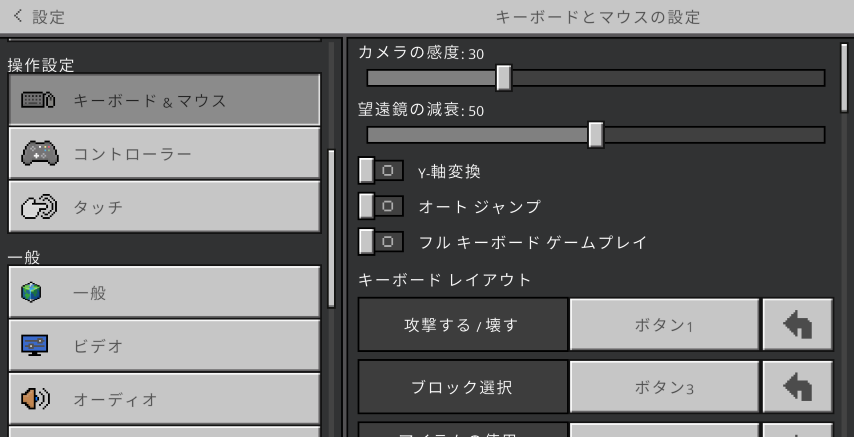Click the ブロック選択 label
Viewport: 854px width, 437px height.
462,387
